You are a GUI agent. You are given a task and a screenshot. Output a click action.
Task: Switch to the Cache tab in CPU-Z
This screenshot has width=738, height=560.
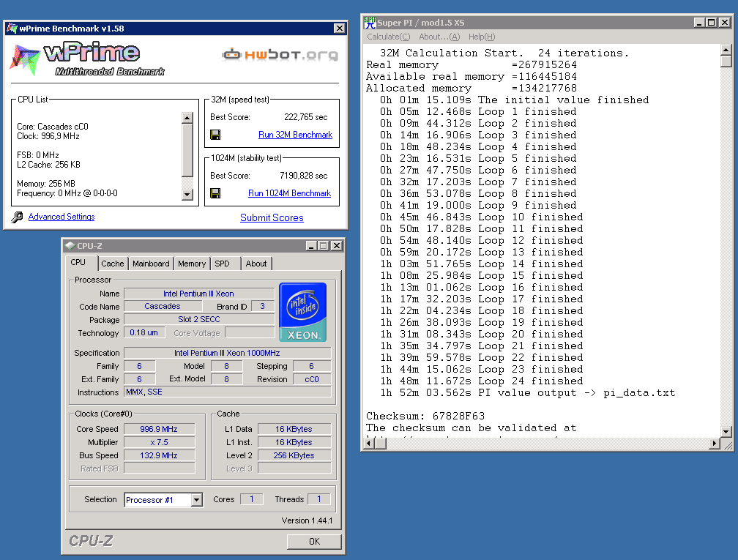tap(113, 264)
